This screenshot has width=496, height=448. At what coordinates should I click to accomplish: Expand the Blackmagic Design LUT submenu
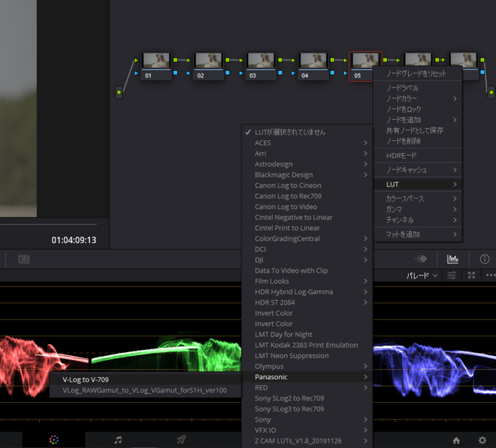click(282, 175)
